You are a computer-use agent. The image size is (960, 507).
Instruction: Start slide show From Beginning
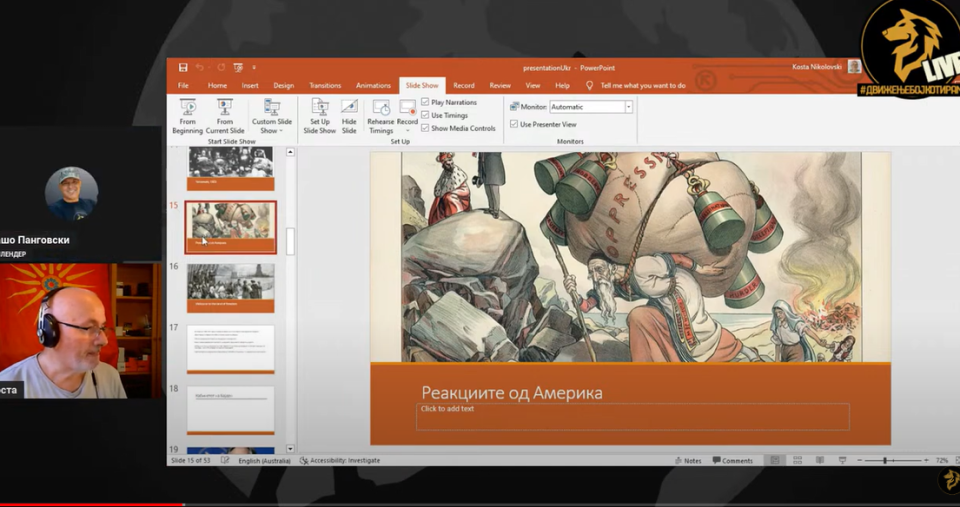[x=187, y=116]
